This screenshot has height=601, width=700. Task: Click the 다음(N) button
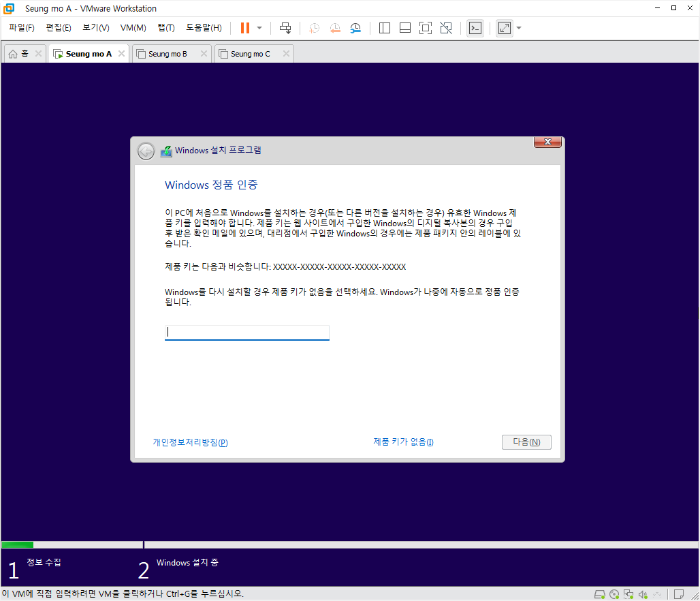(526, 442)
